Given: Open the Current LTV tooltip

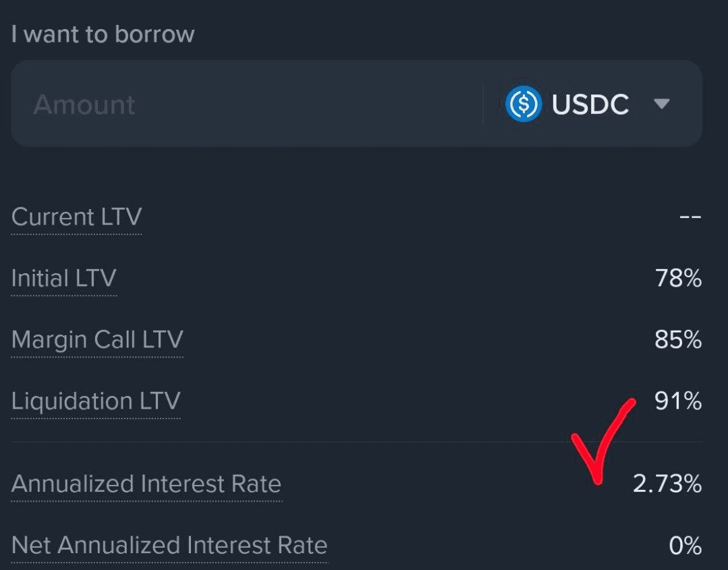Looking at the screenshot, I should (x=76, y=217).
